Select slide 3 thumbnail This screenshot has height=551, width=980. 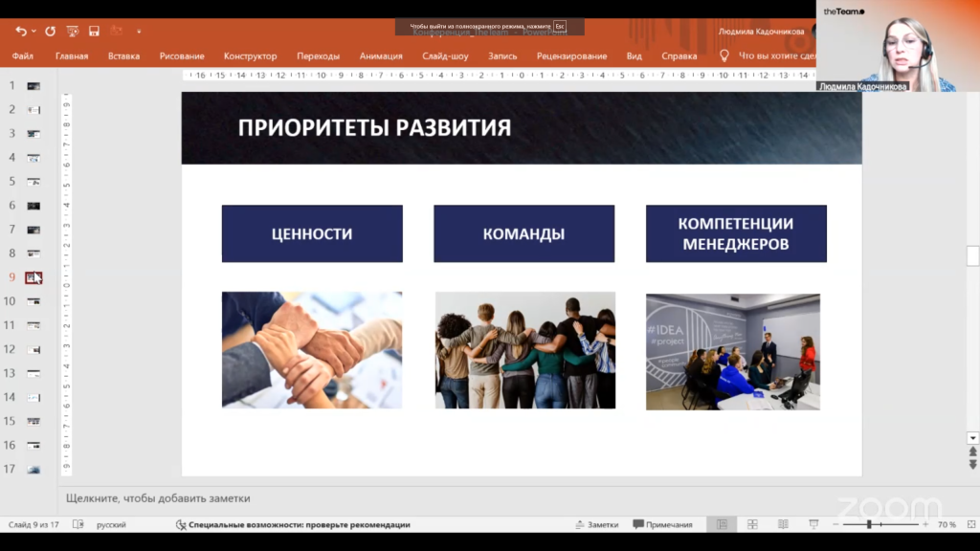coord(33,134)
